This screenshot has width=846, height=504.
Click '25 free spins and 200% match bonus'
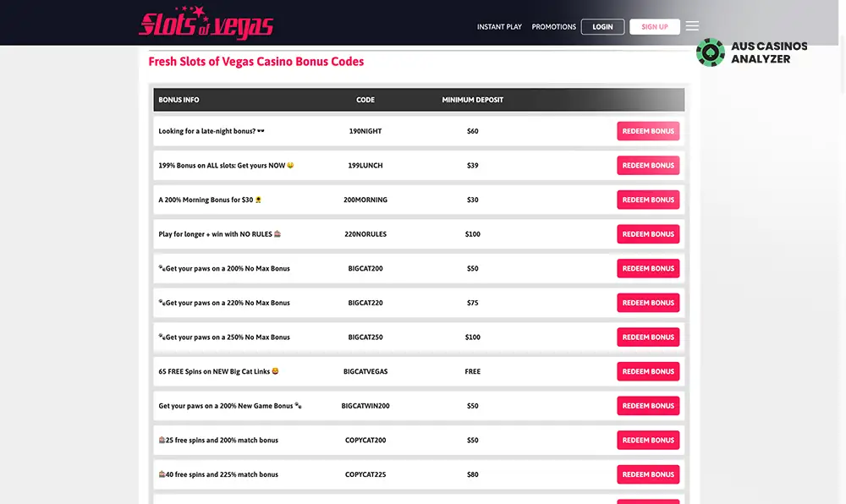point(218,441)
